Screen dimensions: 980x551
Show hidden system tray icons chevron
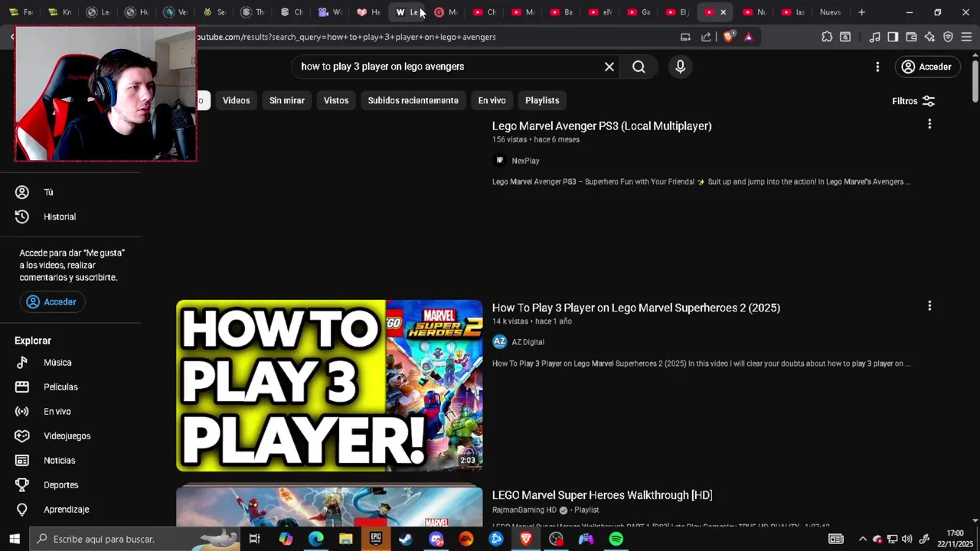tap(862, 539)
